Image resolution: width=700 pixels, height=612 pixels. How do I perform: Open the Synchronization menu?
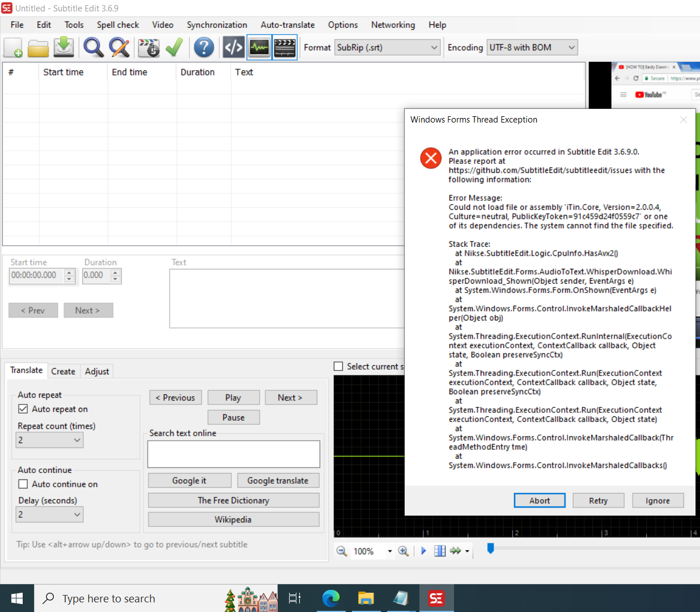(x=217, y=25)
